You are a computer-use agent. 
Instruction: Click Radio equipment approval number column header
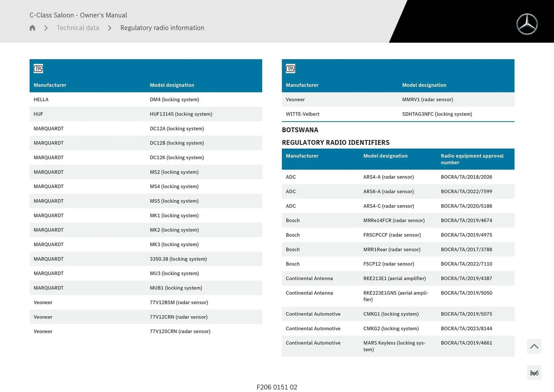472,159
